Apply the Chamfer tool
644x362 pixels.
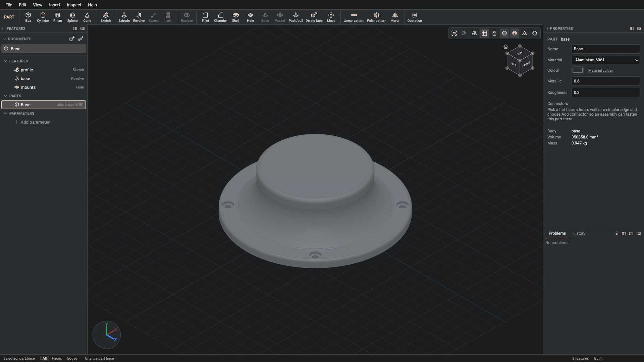(x=220, y=17)
